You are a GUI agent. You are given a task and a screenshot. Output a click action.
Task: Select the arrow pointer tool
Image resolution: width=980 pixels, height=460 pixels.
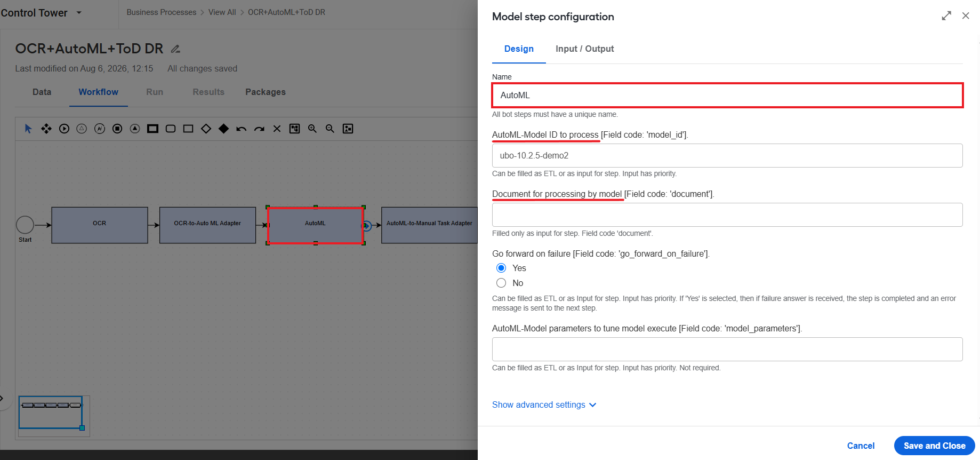click(28, 129)
